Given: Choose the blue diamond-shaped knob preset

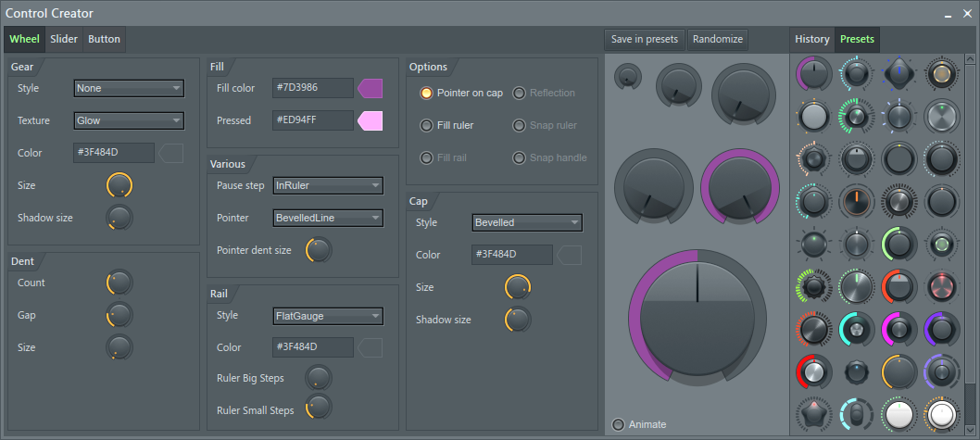Looking at the screenshot, I should [x=898, y=73].
